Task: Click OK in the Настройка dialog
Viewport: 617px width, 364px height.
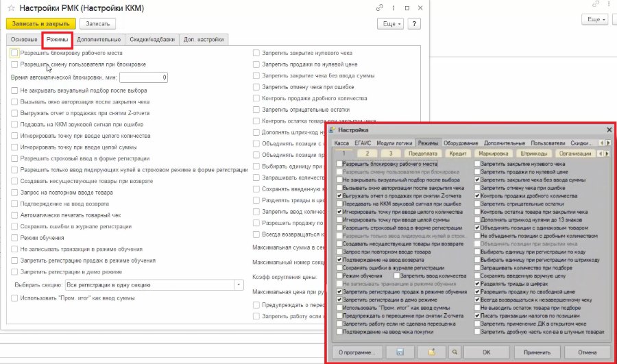Action: point(486,352)
